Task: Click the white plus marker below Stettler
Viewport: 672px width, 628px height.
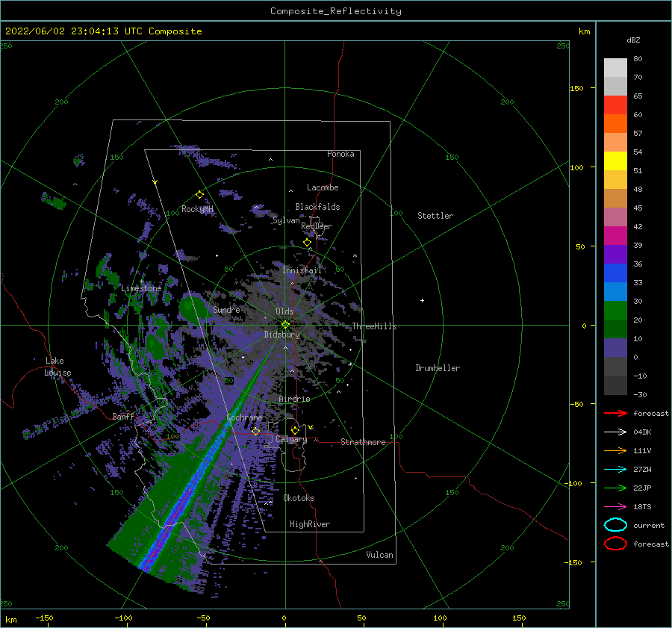Action: [422, 300]
